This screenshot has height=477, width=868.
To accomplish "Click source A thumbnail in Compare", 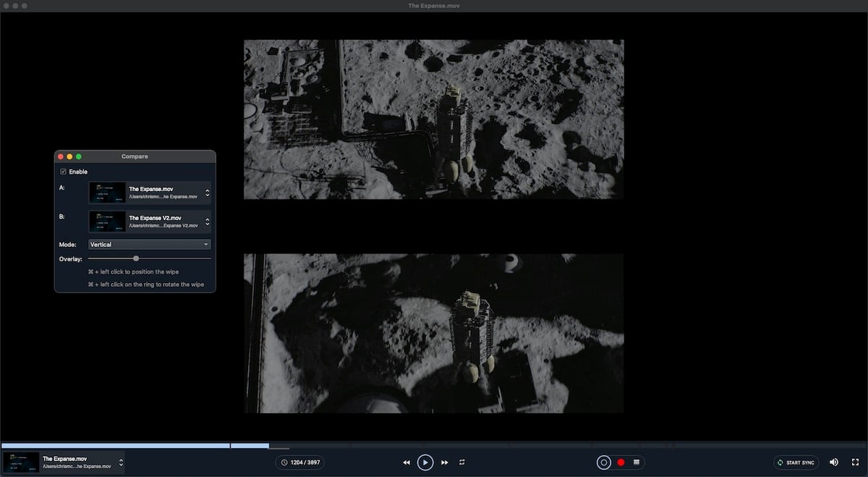I will tap(107, 193).
